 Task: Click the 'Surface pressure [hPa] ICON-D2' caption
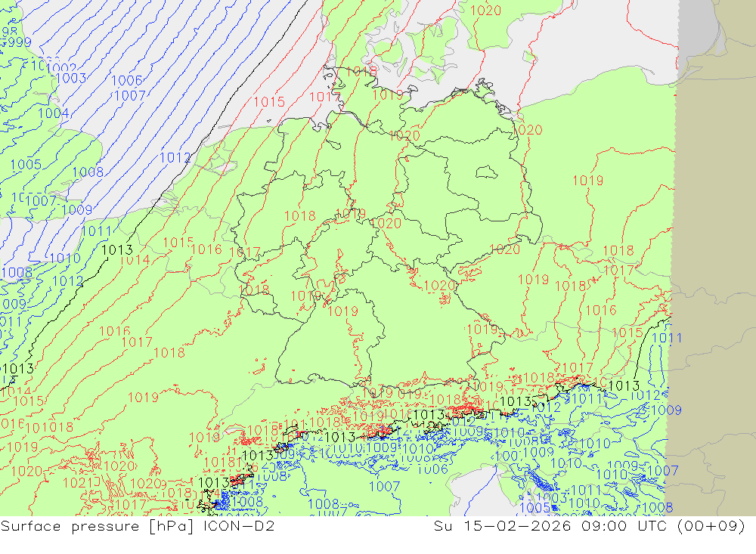click(x=138, y=526)
